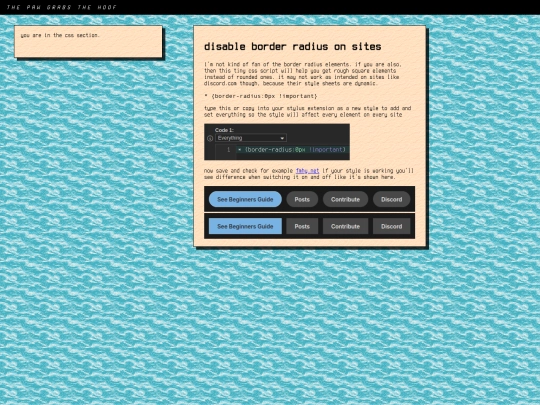Viewport: 540px width, 405px height.
Task: Click the rounded 'See Beginners Guide' button
Action: tap(245, 199)
